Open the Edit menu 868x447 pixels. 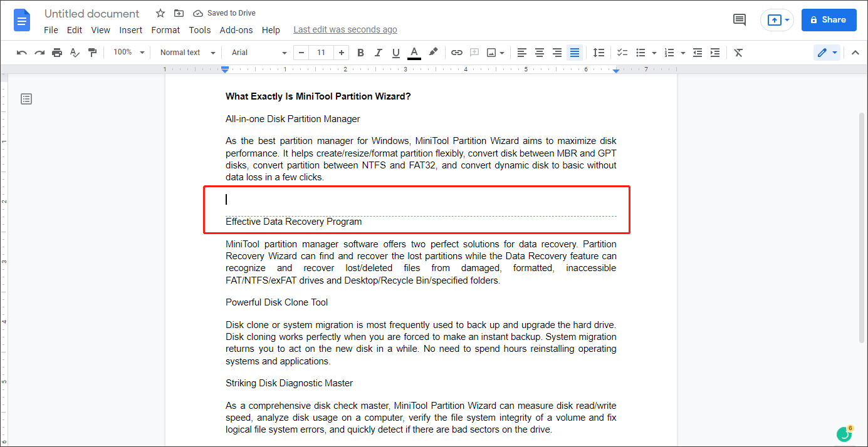(75, 30)
